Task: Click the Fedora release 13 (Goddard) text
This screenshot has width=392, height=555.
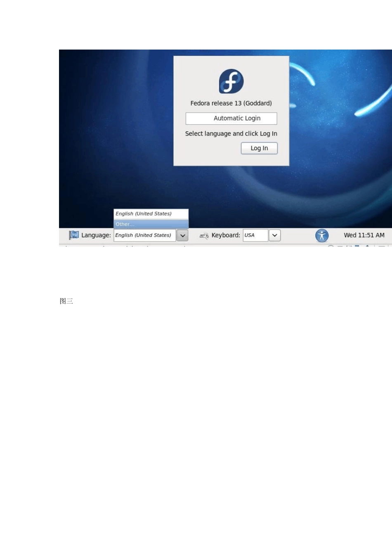Action: point(231,103)
